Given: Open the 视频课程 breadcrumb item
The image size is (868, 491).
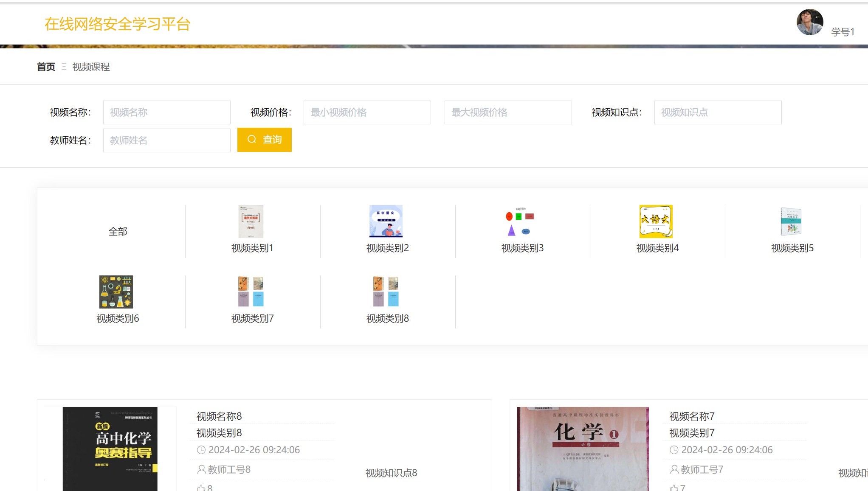Looking at the screenshot, I should click(x=90, y=67).
